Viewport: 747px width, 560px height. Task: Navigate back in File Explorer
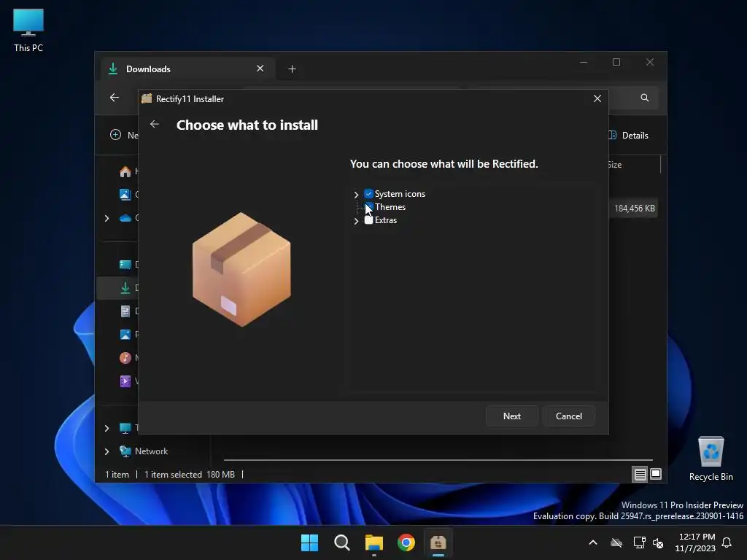[115, 98]
